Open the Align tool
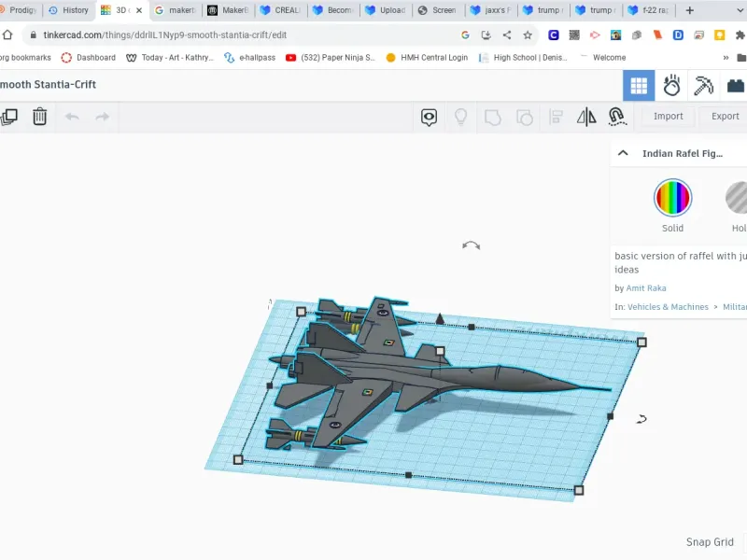Screen dimensions: 747x560 [556, 118]
